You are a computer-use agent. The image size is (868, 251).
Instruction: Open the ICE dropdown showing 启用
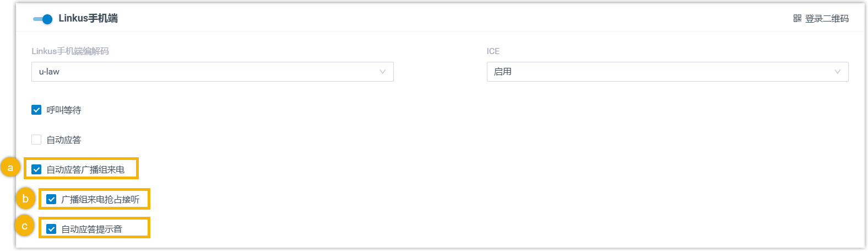667,72
